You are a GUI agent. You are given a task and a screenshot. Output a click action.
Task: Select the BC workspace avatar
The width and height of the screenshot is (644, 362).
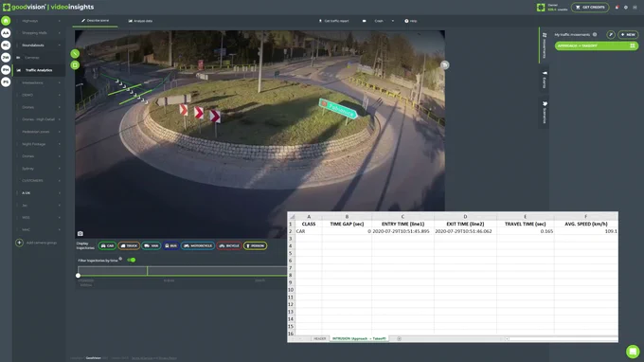click(x=6, y=45)
